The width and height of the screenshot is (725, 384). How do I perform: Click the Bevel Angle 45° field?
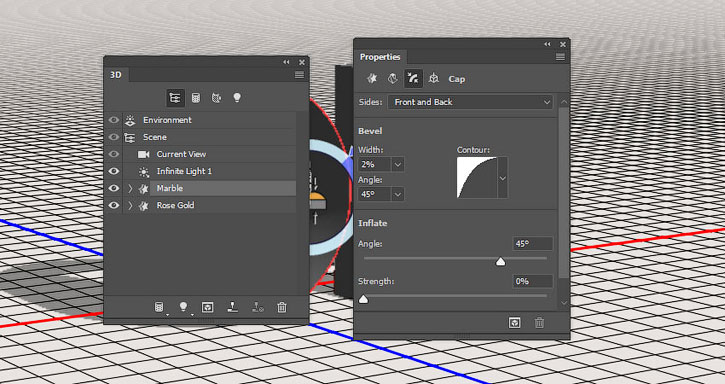point(375,194)
